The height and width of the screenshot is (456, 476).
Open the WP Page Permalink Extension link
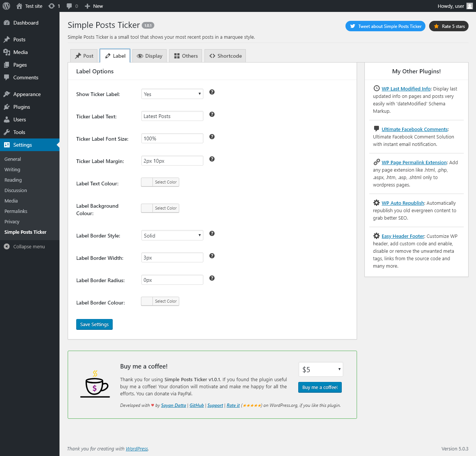coord(414,162)
